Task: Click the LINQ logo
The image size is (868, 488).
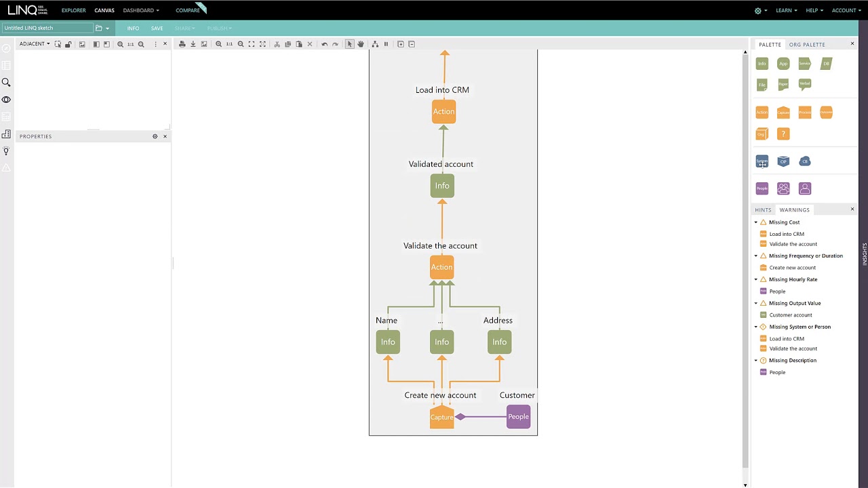Action: (28, 10)
